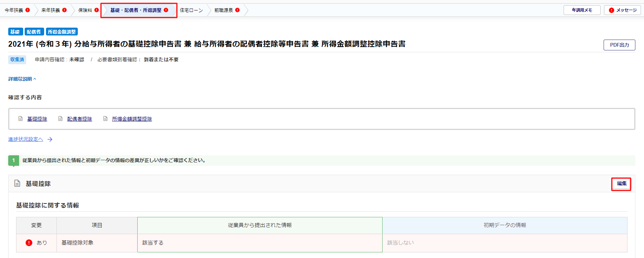This screenshot has width=644, height=258.
Task: Go to 進捗状況設定へ link
Action: pyautogui.click(x=25, y=139)
